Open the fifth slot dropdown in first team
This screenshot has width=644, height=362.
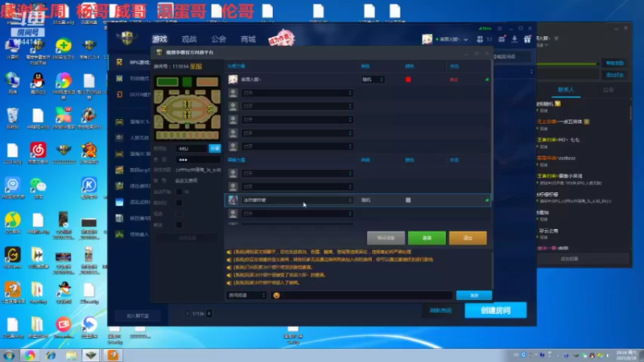pos(297,133)
